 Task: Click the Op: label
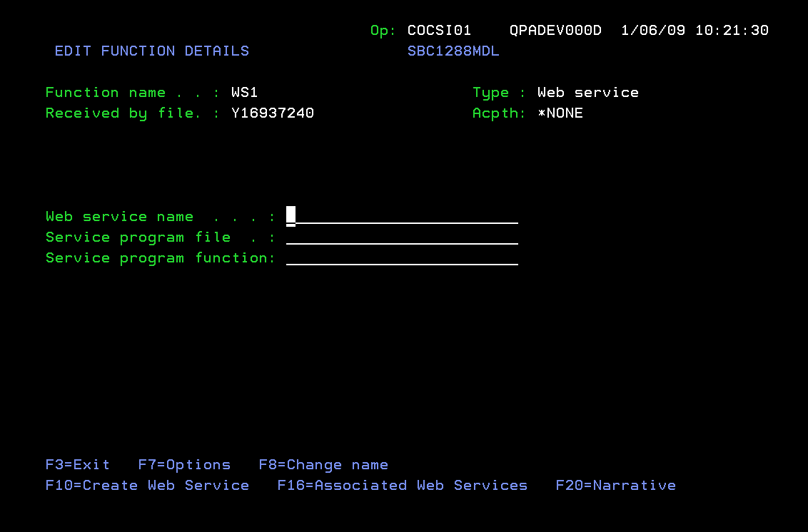383,31
